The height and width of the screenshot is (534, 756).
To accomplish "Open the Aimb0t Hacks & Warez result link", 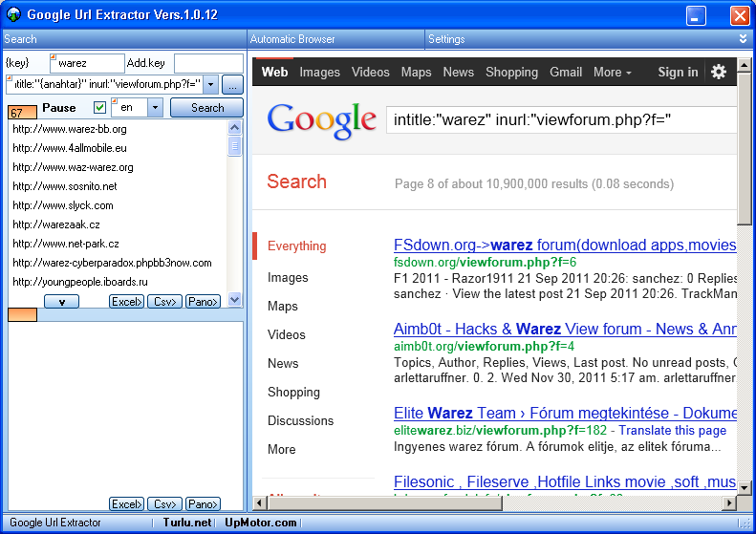I will [565, 330].
